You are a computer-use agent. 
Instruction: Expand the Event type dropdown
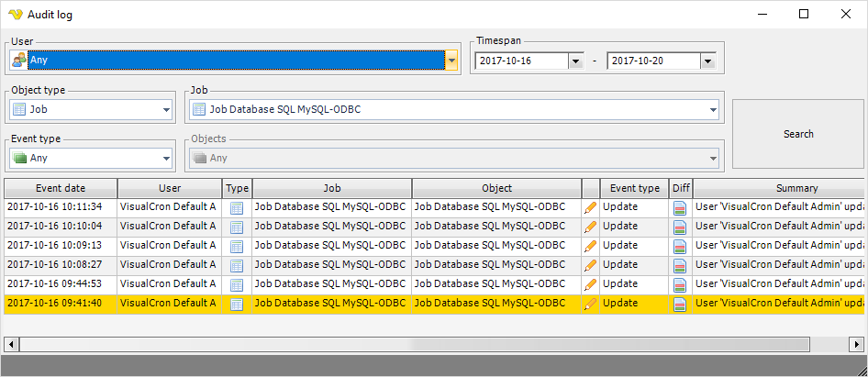[166, 159]
